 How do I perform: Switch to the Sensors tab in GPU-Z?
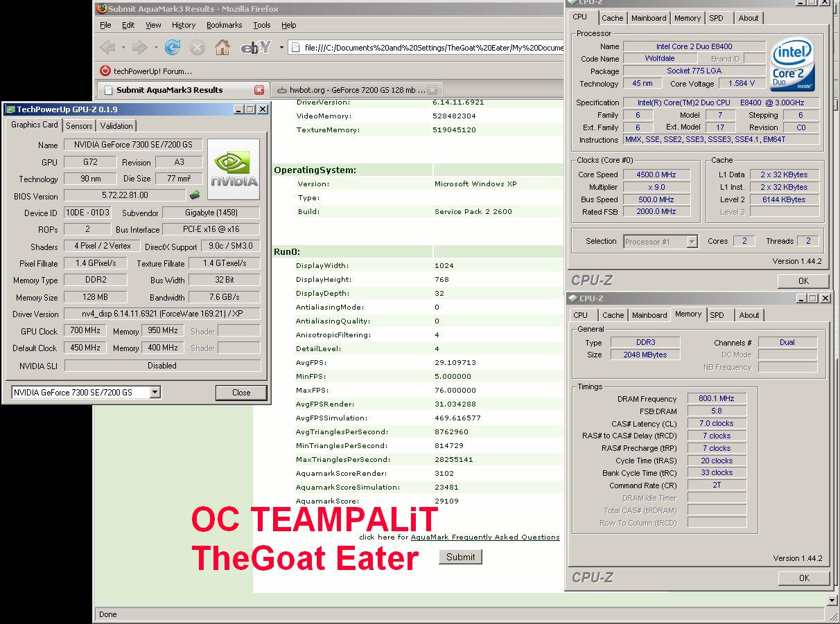click(x=79, y=125)
